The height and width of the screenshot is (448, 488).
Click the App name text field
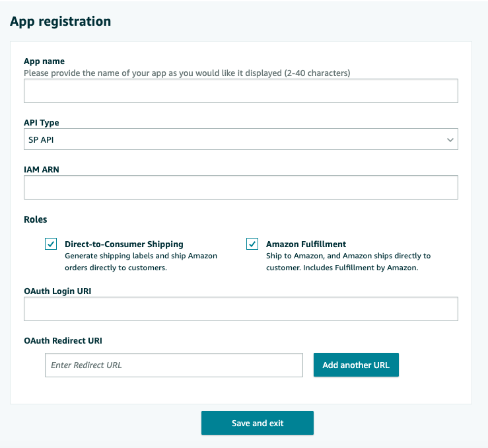[240, 91]
